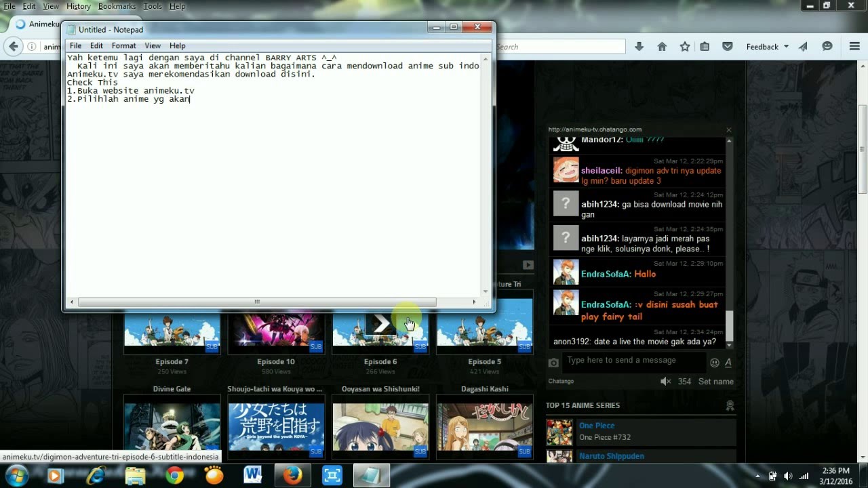Open Firefox Tools menu
The image size is (868, 488).
click(153, 6)
